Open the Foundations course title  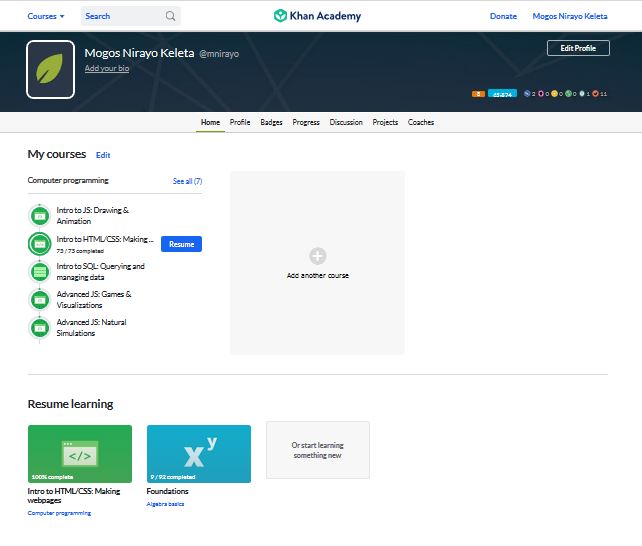tap(167, 491)
